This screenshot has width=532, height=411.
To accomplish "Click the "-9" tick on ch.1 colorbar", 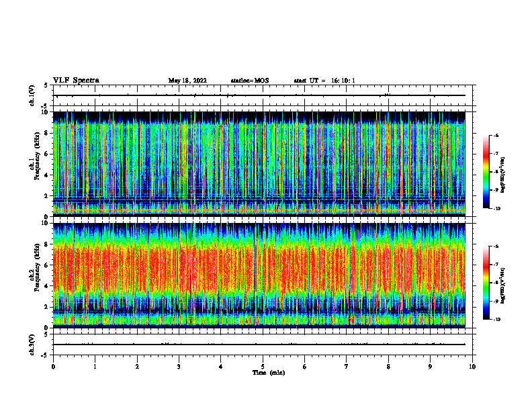I will tap(496, 190).
